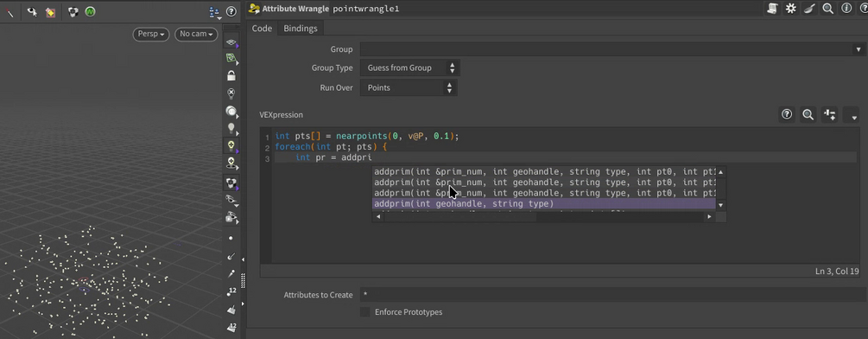The image size is (868, 339).
Task: Open the gear settings menu in parameter header
Action: [x=790, y=9]
